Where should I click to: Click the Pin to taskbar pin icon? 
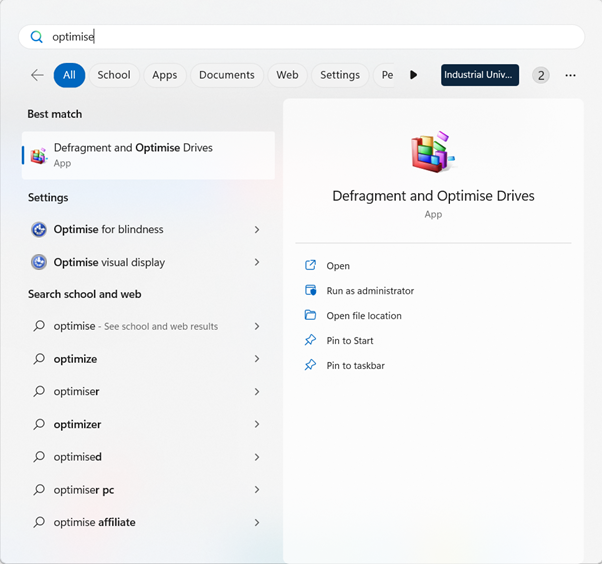point(310,366)
